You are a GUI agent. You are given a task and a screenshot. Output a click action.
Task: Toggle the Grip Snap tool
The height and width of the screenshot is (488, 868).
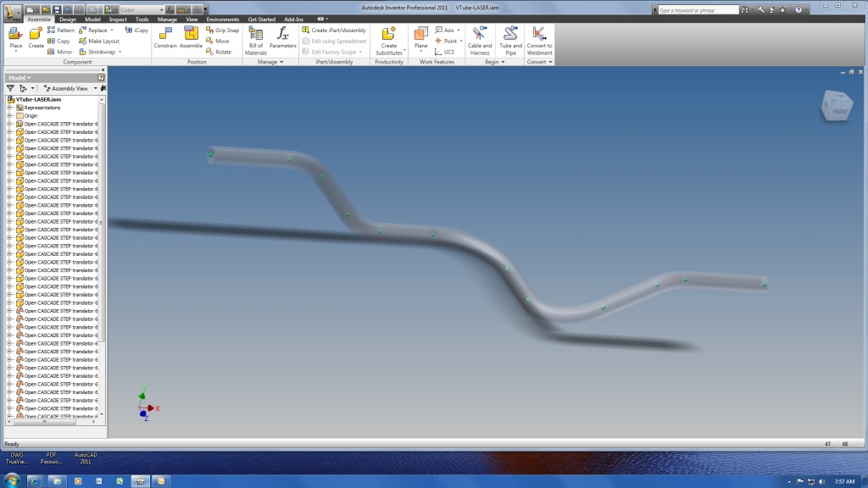pyautogui.click(x=221, y=30)
